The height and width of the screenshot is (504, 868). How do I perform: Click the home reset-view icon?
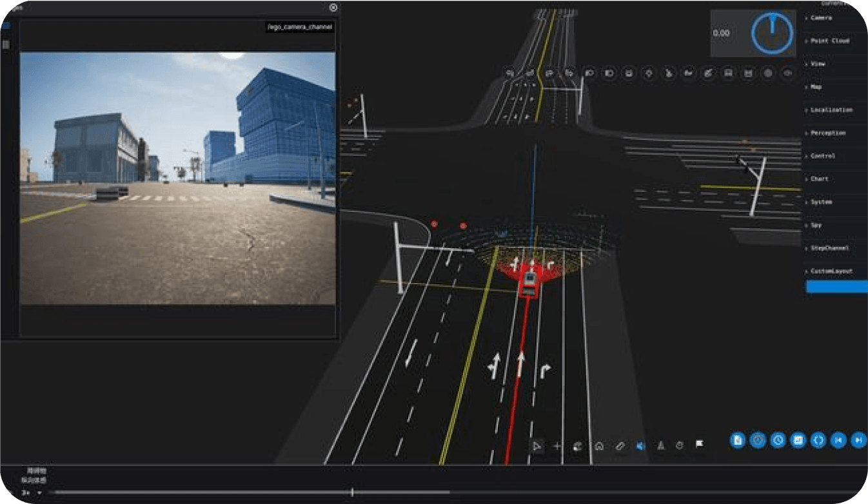(x=599, y=445)
